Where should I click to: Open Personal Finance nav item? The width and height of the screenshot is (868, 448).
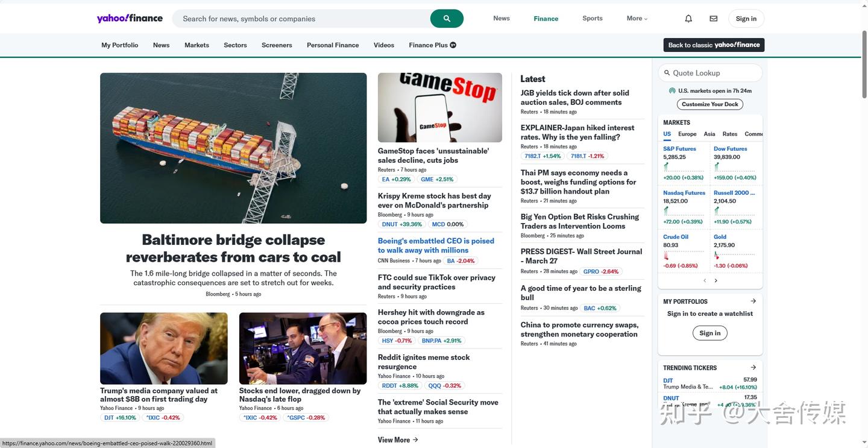pyautogui.click(x=333, y=45)
